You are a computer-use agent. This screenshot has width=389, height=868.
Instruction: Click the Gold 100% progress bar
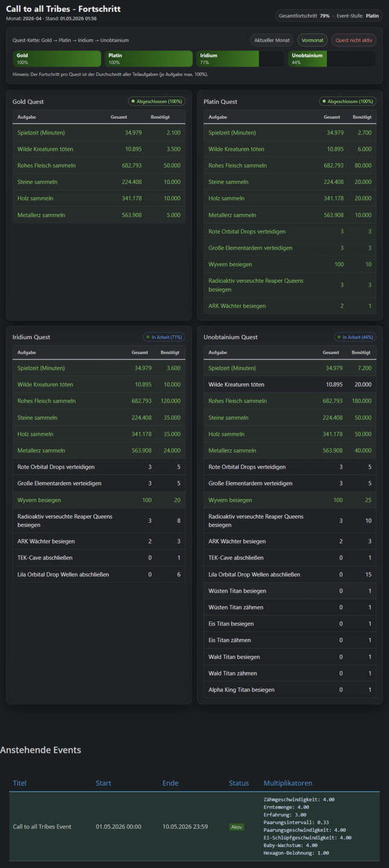57,58
